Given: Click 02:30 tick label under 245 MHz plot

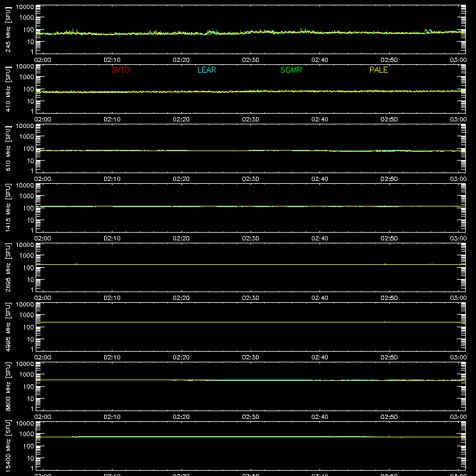Looking at the screenshot, I should [250, 60].
